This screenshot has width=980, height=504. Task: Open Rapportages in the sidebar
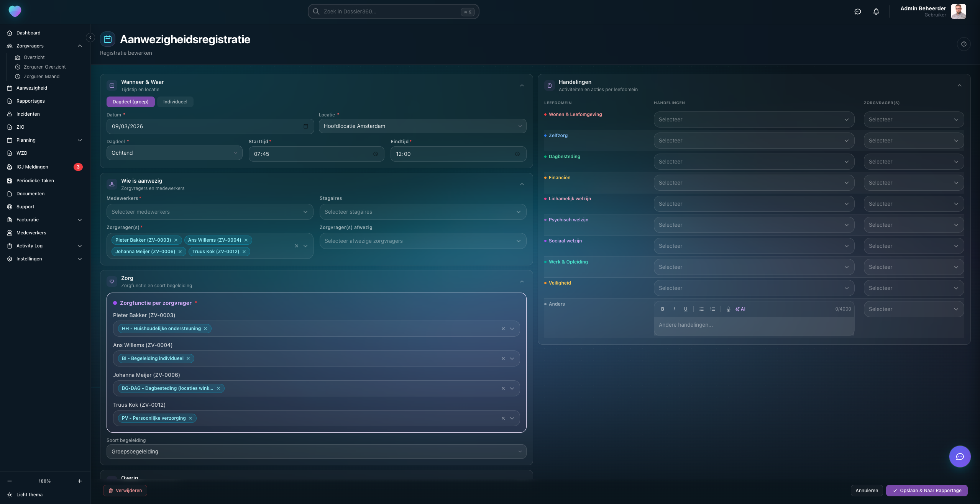tap(31, 101)
